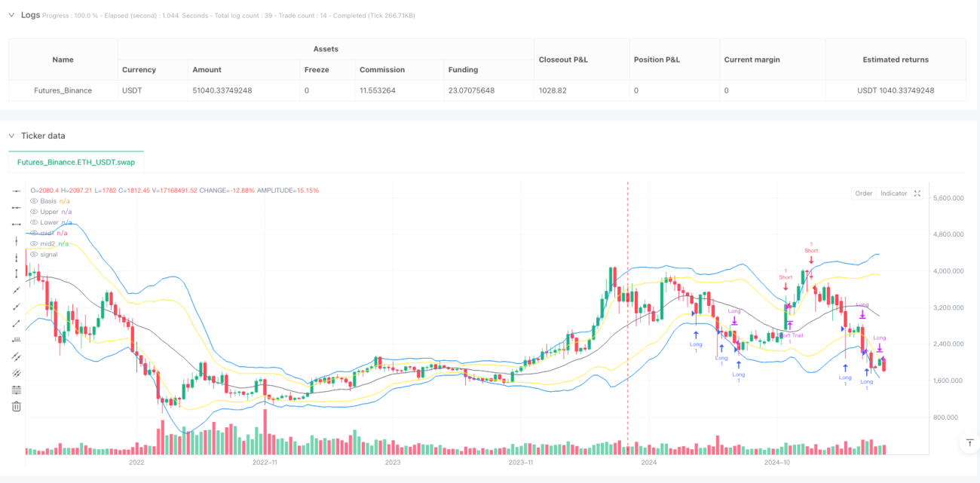The image size is (980, 483).
Task: Select the Fibonacci lines tool
Action: point(17,390)
